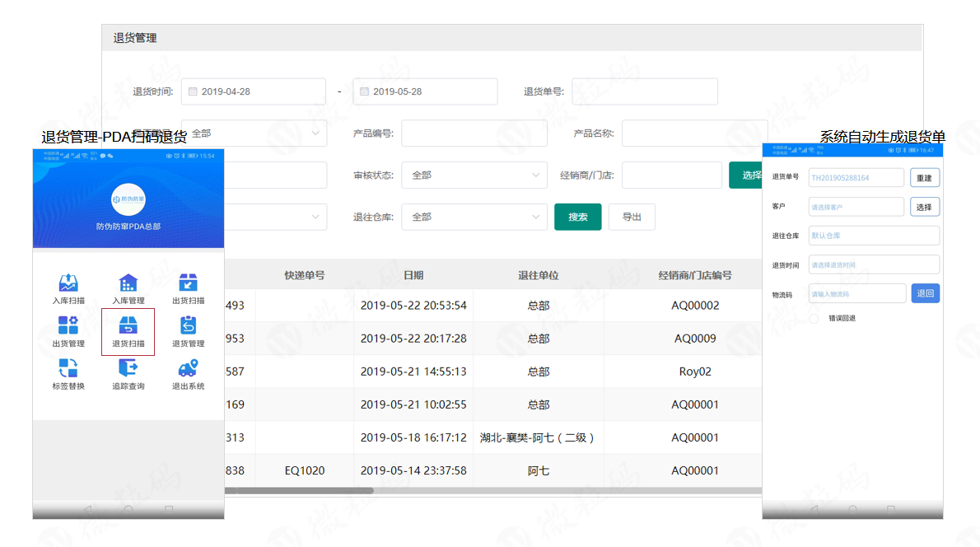
Task: Tap the 标签替换 icon
Action: [68, 369]
